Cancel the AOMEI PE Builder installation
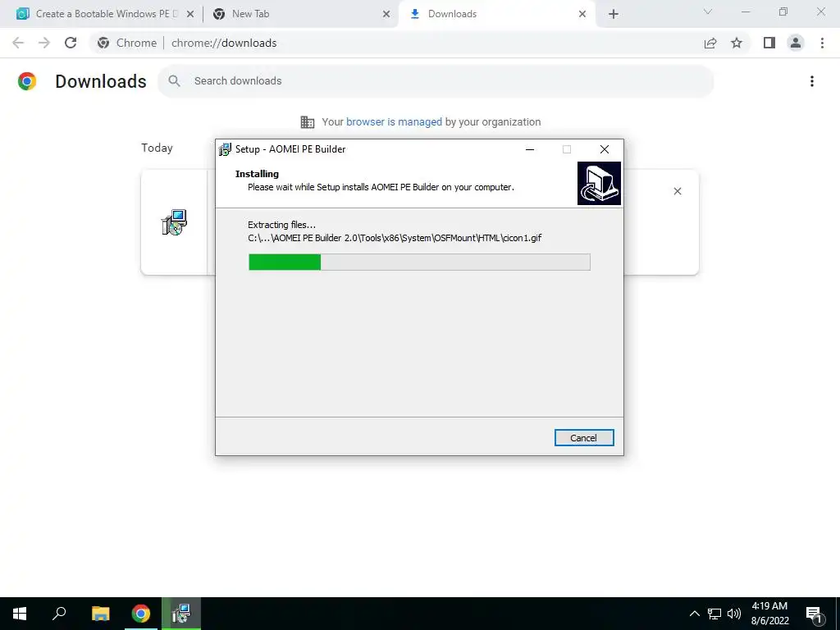This screenshot has height=630, width=840. coord(584,438)
